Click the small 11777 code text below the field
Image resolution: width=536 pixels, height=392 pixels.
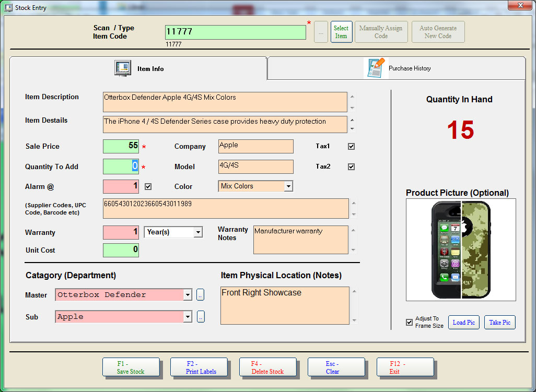(173, 44)
